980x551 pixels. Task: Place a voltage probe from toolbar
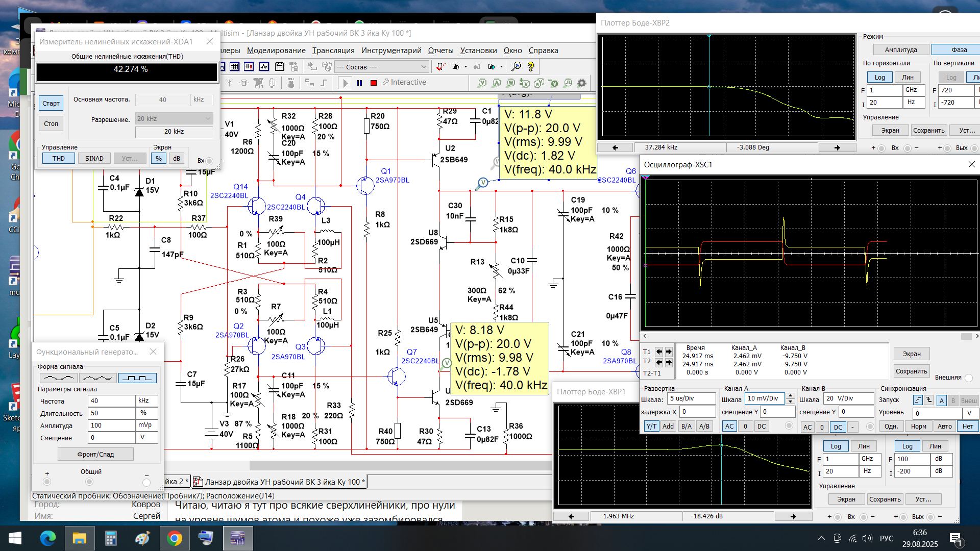click(482, 83)
